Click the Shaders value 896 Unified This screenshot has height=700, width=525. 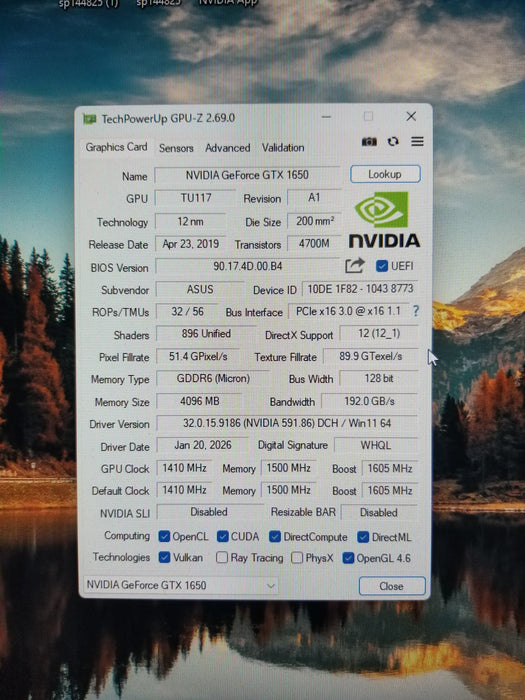point(206,334)
